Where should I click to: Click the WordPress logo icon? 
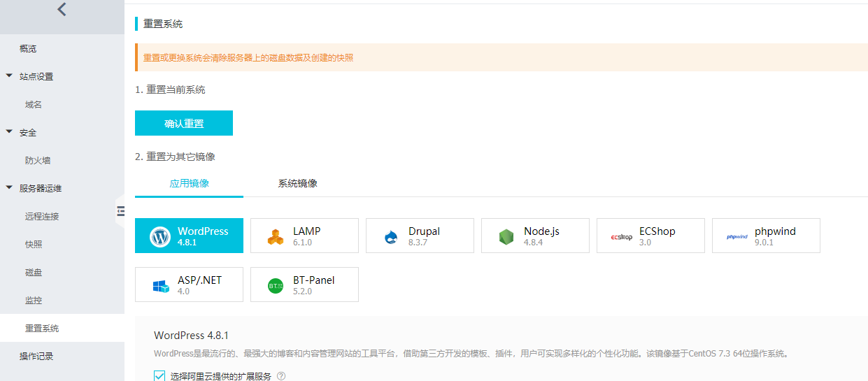tap(160, 236)
